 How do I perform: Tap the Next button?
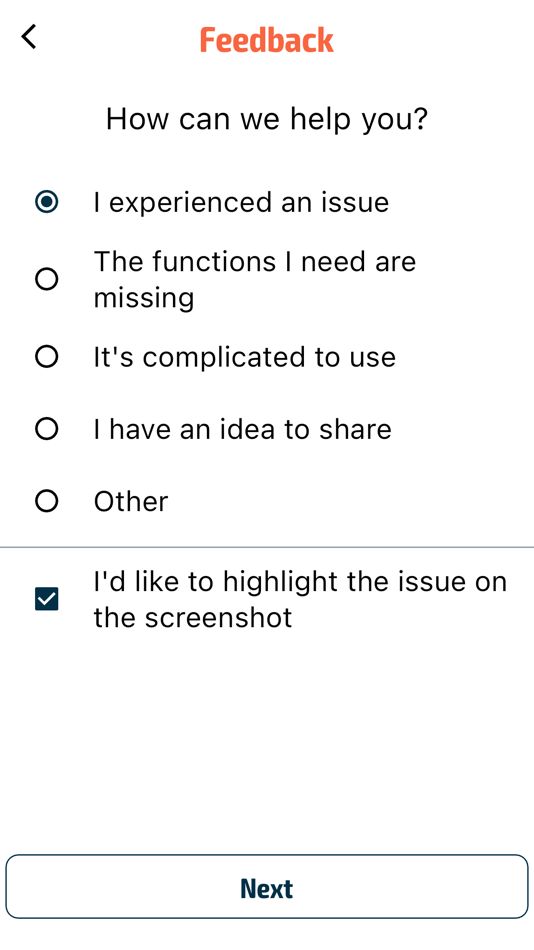point(267,887)
